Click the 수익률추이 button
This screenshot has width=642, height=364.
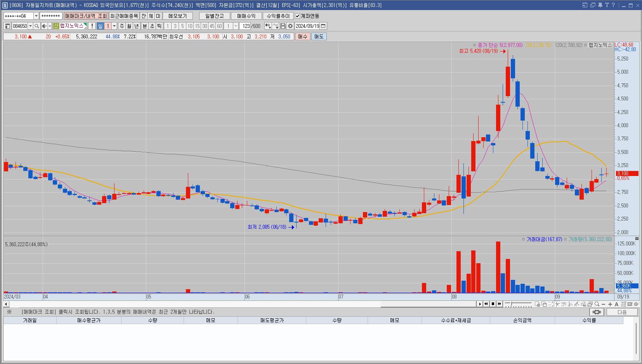click(278, 16)
